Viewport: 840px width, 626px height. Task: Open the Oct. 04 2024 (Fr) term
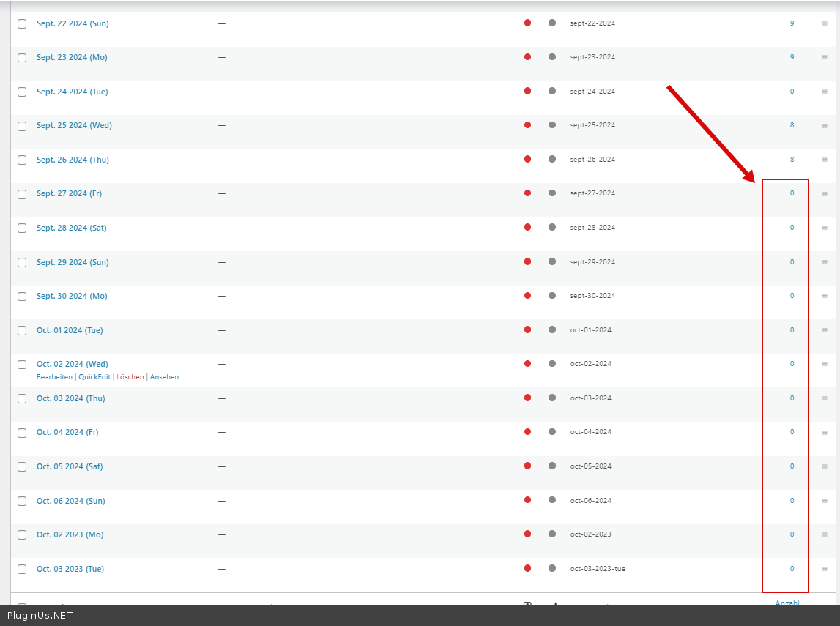coord(67,432)
